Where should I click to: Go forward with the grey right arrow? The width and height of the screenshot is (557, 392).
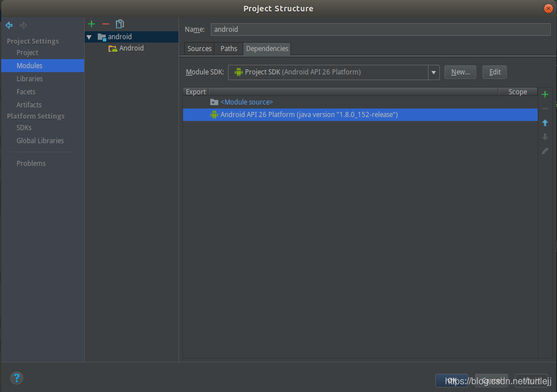click(23, 25)
